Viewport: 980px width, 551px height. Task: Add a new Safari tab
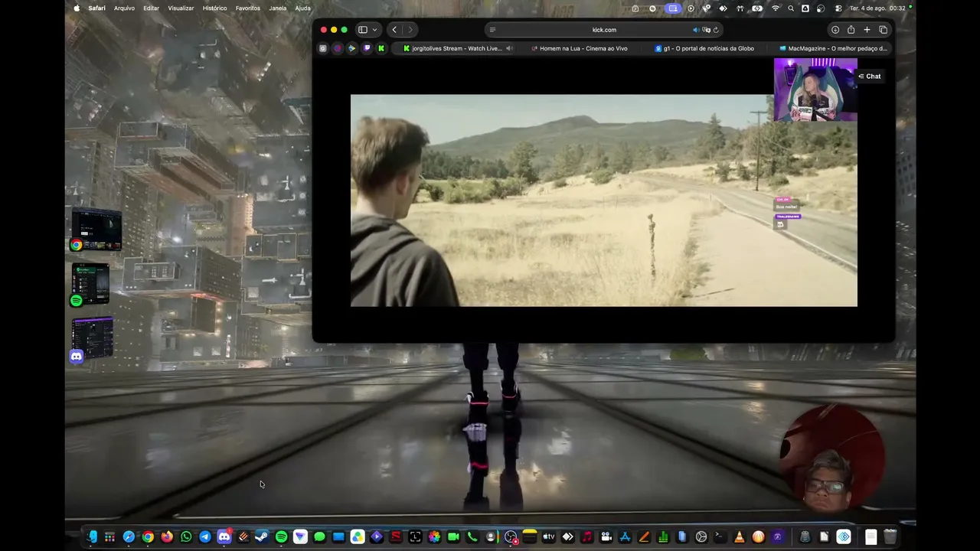click(867, 30)
